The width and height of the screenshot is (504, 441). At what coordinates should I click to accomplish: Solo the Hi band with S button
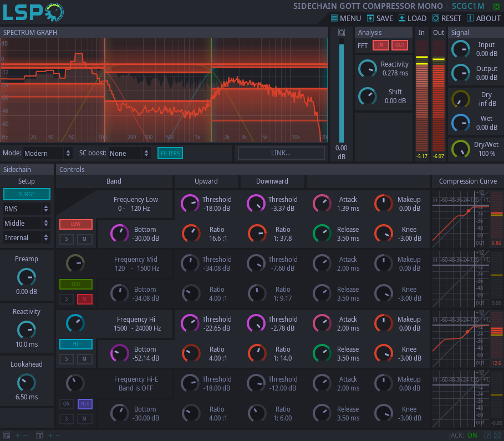click(67, 359)
